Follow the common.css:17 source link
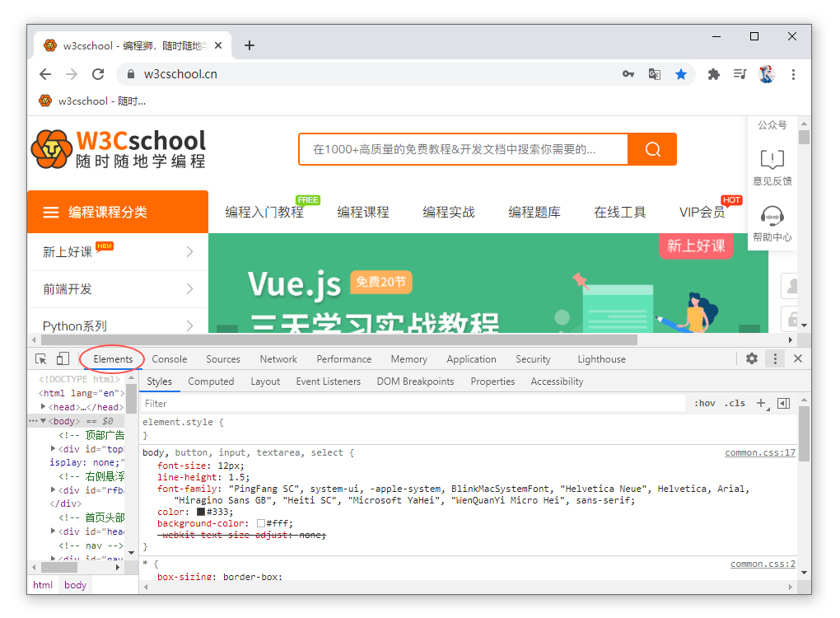 pyautogui.click(x=759, y=452)
